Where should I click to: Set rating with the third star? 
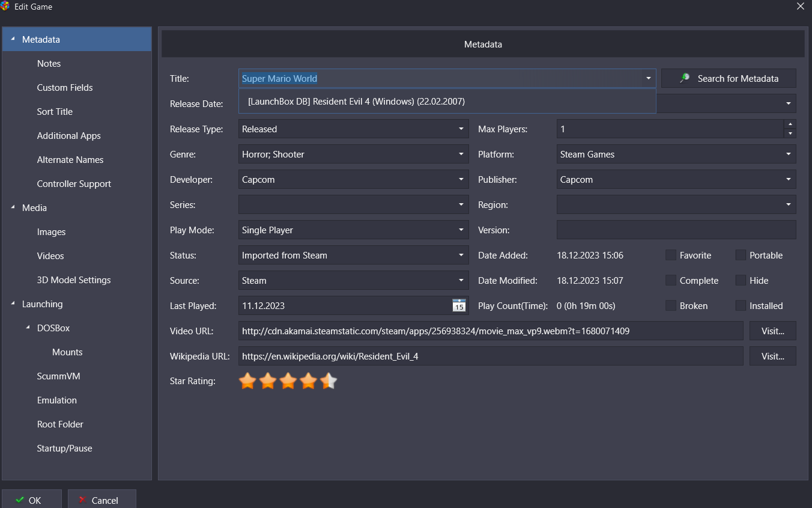(x=288, y=381)
